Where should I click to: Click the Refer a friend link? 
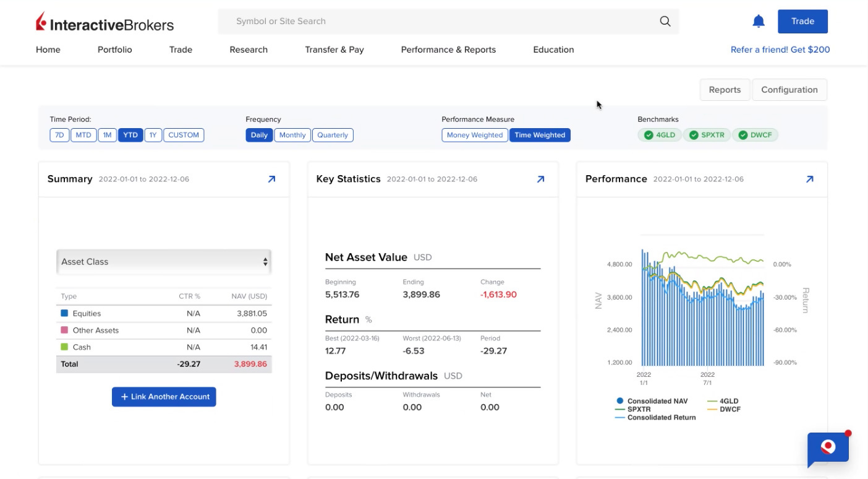click(x=780, y=49)
